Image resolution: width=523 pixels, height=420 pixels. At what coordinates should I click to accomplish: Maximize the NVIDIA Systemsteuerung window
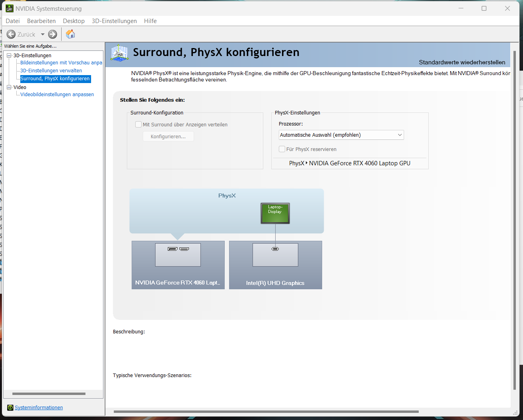(x=484, y=8)
